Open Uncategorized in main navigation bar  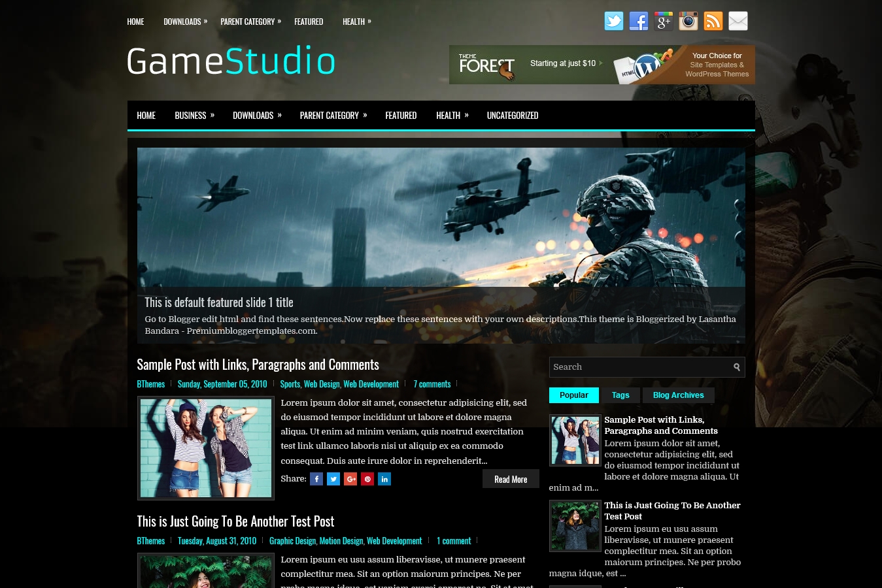click(513, 116)
